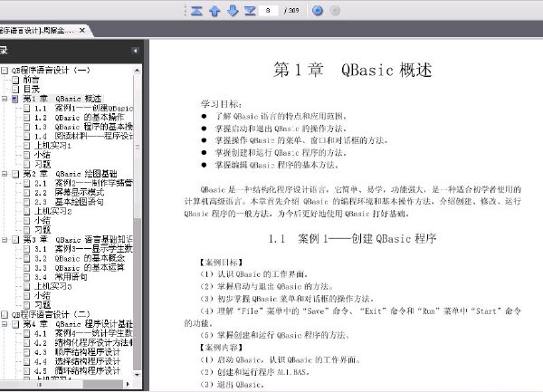Open the QB程序语言设计（一） bookmark
The width and height of the screenshot is (543, 392).
tap(51, 71)
